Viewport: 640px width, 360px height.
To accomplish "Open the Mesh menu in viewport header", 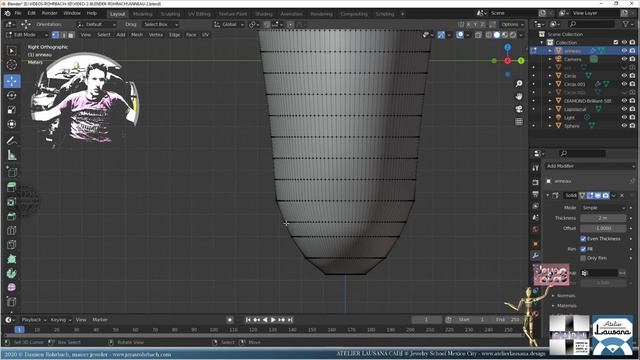I will tap(137, 35).
